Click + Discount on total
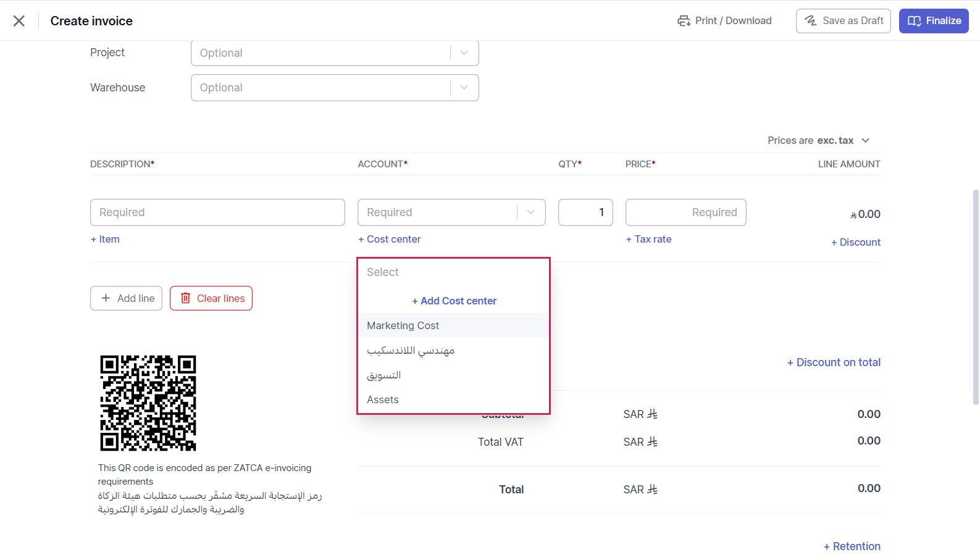This screenshot has height=560, width=980. (x=834, y=362)
